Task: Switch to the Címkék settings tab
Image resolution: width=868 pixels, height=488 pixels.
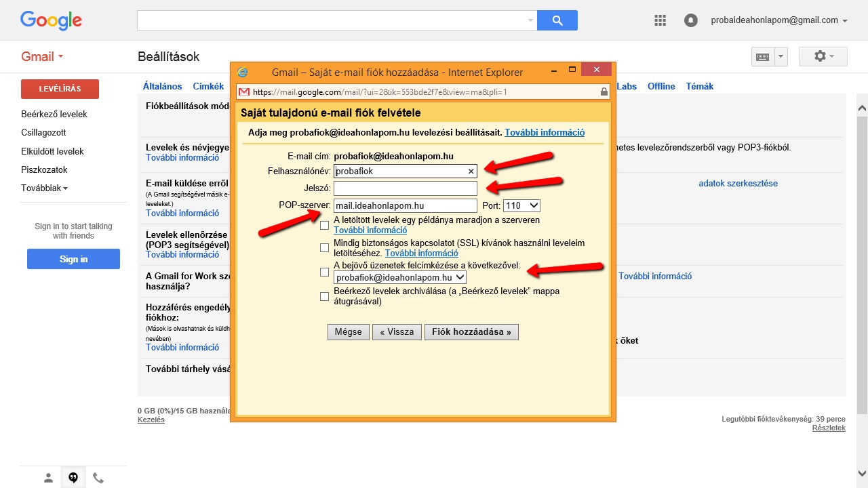Action: 208,86
